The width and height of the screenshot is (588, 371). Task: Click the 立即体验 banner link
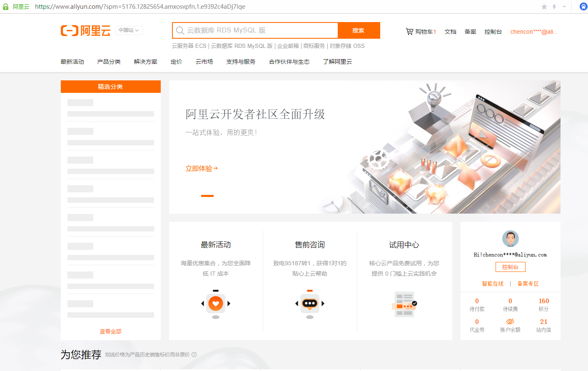coord(202,169)
